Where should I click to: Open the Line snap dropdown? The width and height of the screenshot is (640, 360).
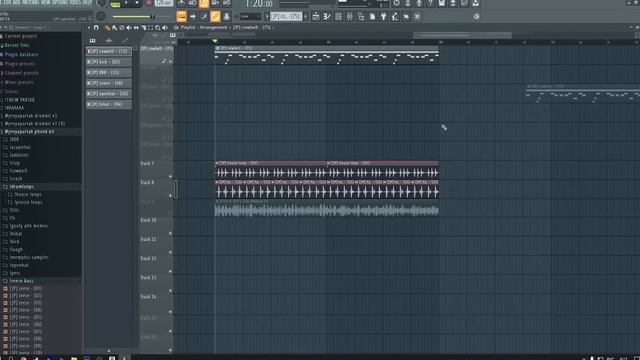pos(250,17)
